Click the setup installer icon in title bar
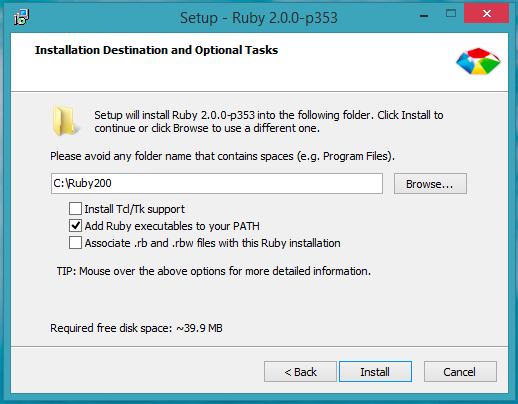The height and width of the screenshot is (404, 518). click(x=21, y=17)
